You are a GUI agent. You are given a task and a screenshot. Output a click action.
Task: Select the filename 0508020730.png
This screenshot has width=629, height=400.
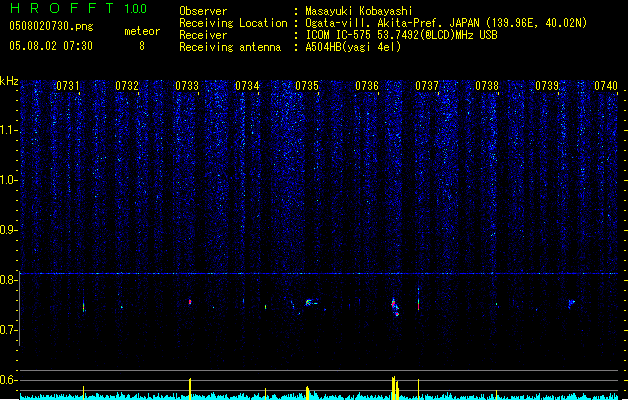pos(51,27)
